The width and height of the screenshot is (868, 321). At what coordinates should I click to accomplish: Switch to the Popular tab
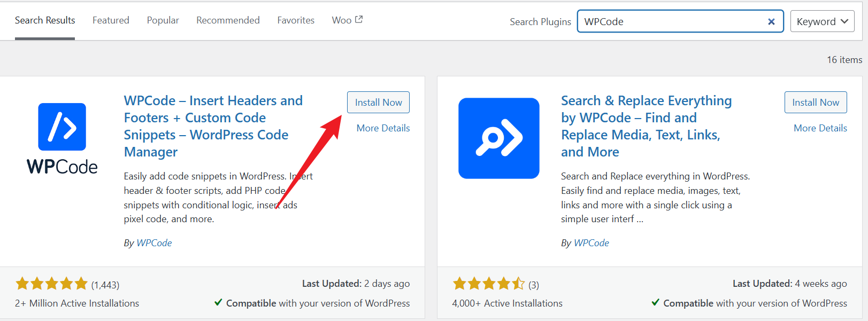click(163, 20)
